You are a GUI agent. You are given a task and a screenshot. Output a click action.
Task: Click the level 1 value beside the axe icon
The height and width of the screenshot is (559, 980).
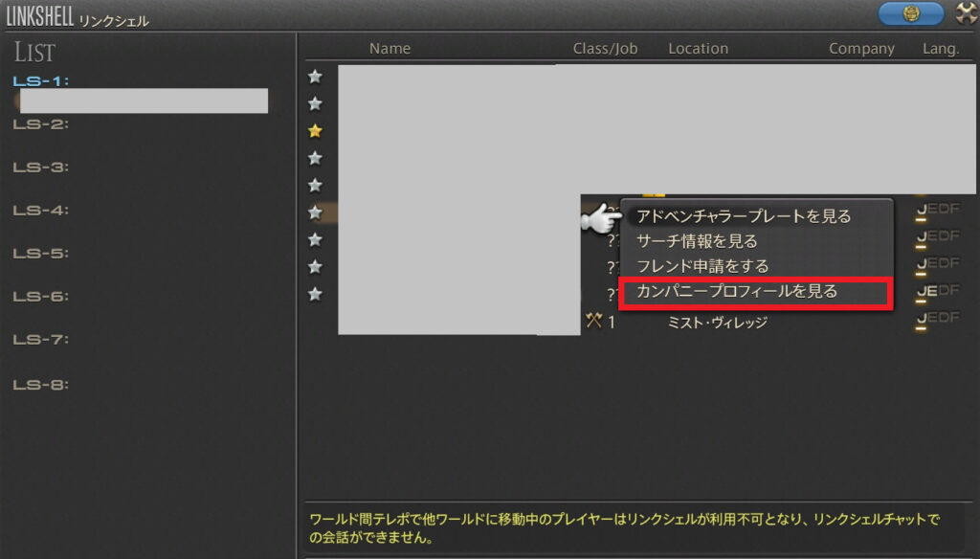[x=612, y=323]
